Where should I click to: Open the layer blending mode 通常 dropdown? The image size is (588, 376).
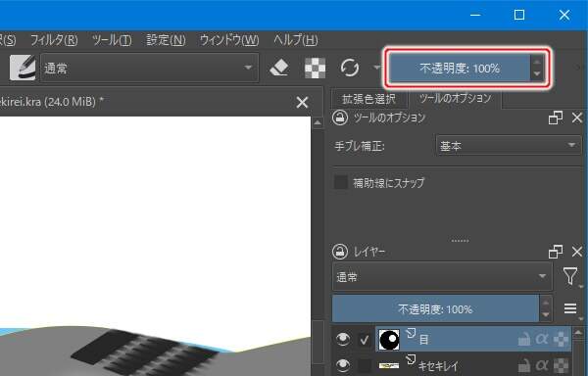coord(442,277)
